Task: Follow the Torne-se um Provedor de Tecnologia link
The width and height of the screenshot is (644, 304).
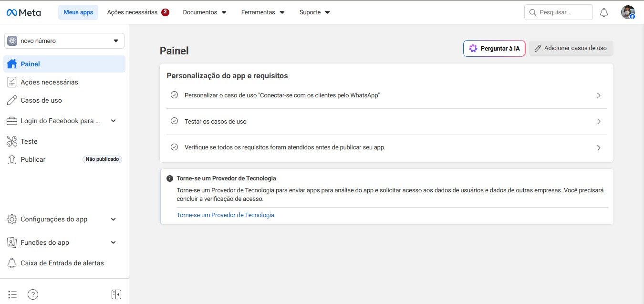Action: (226, 215)
